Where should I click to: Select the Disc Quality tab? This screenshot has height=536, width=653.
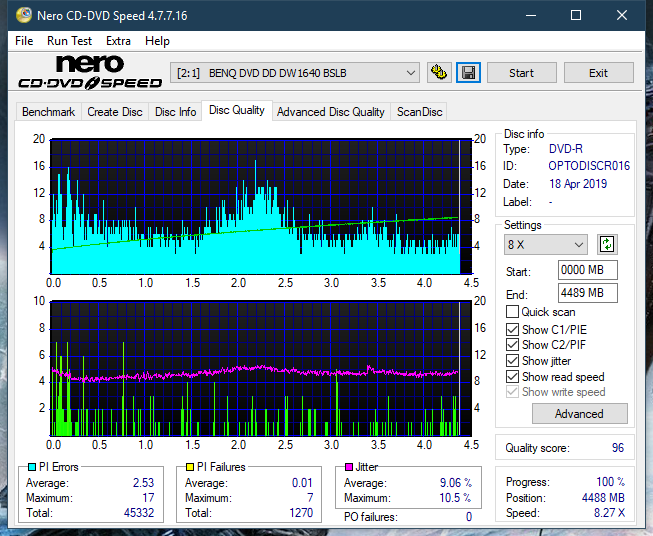pyautogui.click(x=237, y=110)
